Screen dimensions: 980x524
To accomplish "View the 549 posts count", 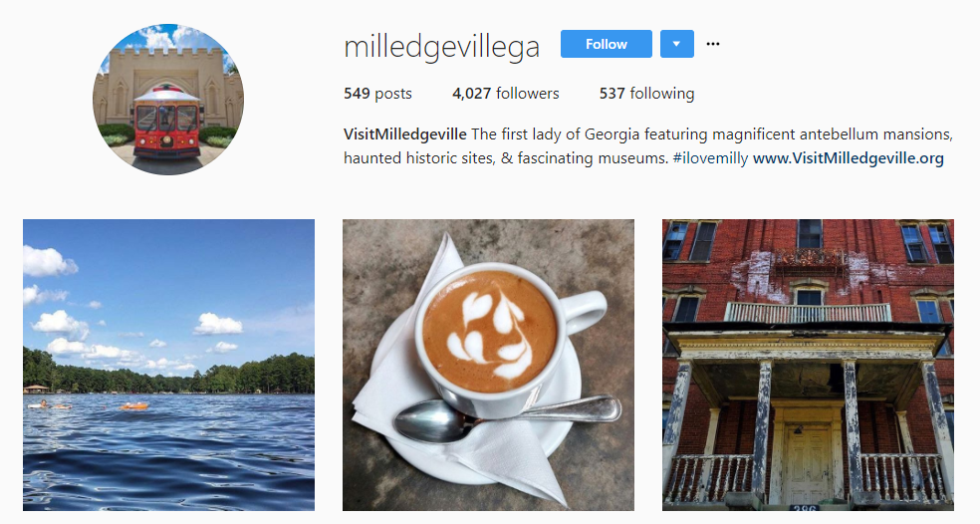I will click(x=377, y=94).
